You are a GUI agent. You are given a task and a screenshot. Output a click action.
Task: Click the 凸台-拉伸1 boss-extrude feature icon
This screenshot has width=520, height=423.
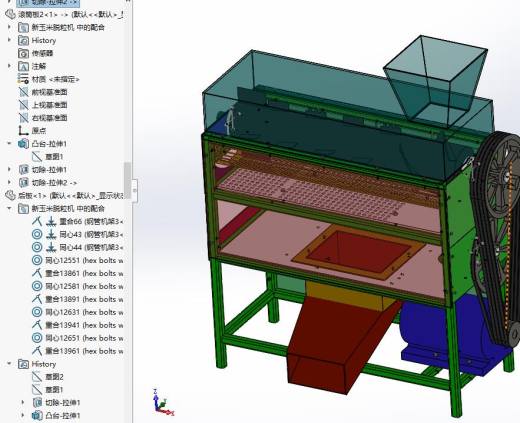[x=23, y=144]
